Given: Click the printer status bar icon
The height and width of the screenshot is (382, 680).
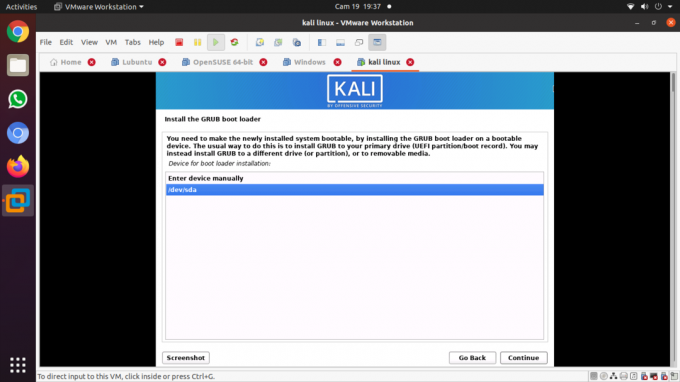Looking at the screenshot, I should coord(624,376).
